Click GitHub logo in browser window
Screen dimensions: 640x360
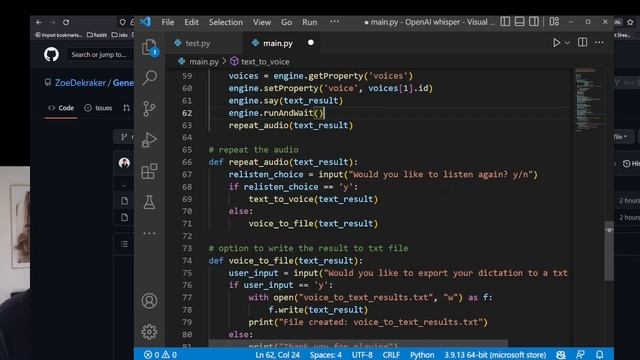point(51,54)
